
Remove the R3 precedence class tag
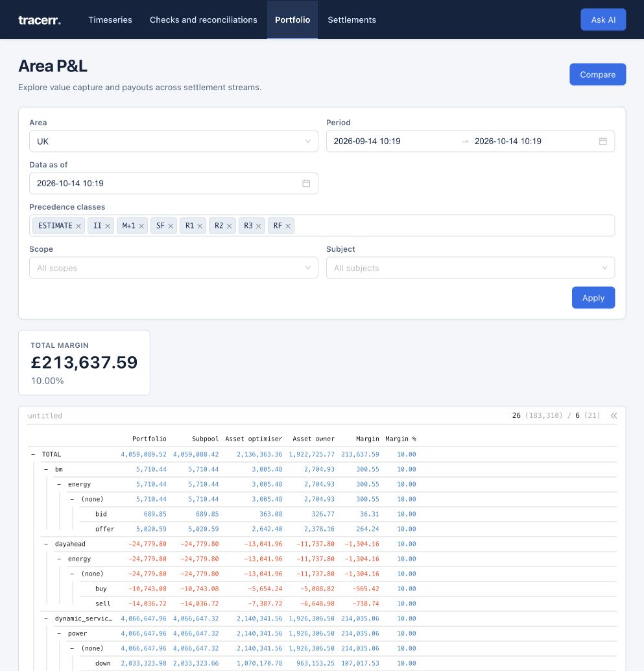pos(258,226)
